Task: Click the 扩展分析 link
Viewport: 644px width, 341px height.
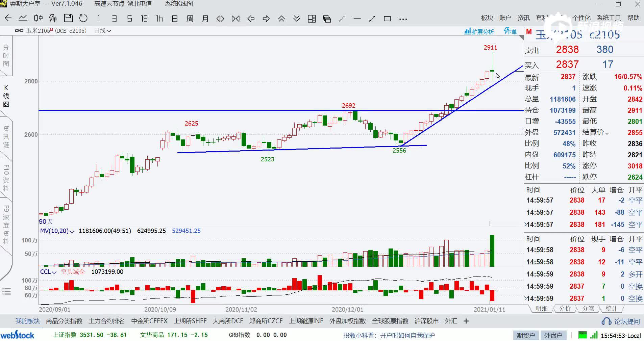Action: pyautogui.click(x=479, y=31)
